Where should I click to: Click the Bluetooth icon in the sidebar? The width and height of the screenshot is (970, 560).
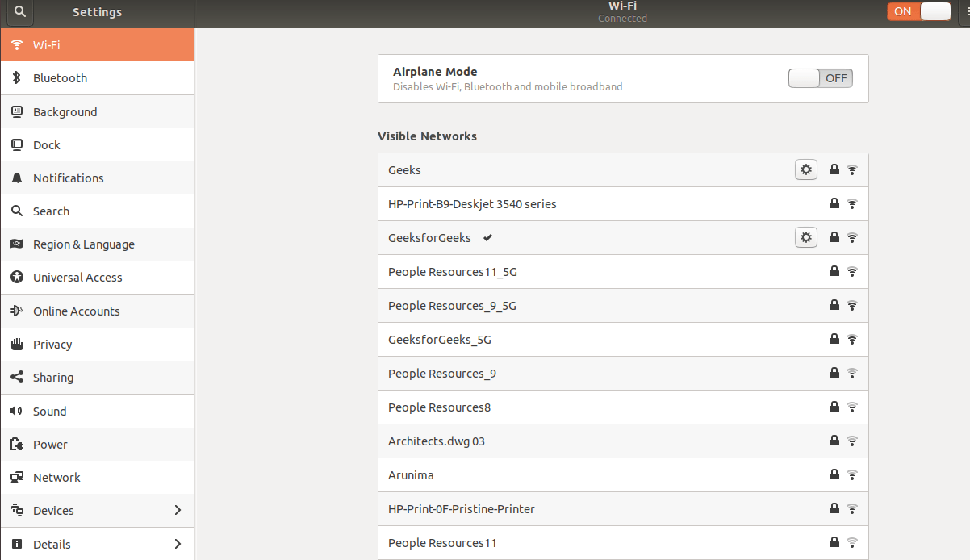18,77
